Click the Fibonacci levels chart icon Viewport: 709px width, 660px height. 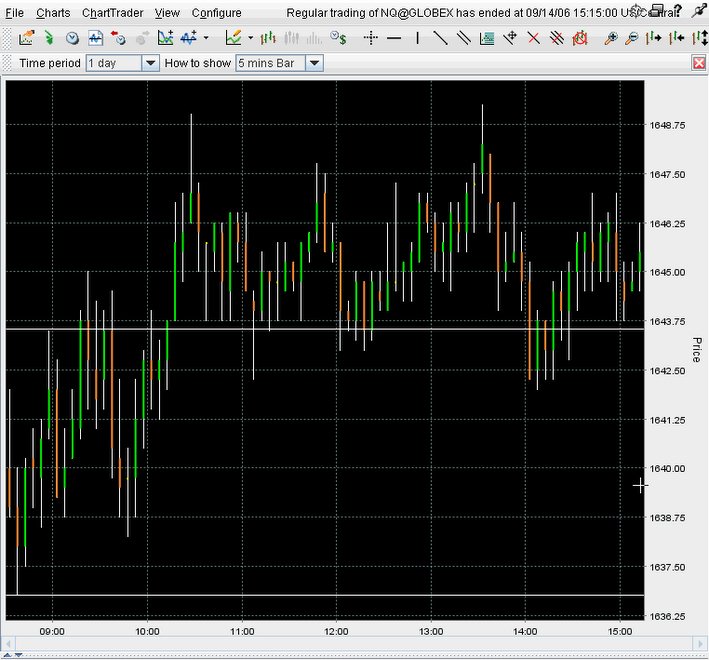click(x=487, y=38)
